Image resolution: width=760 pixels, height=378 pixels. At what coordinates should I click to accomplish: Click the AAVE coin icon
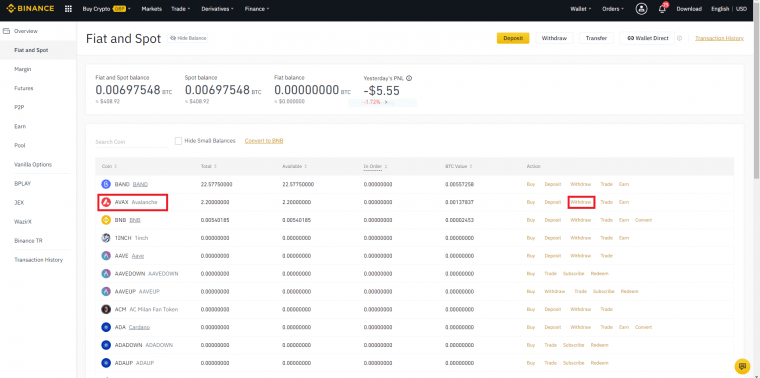pyautogui.click(x=106, y=256)
